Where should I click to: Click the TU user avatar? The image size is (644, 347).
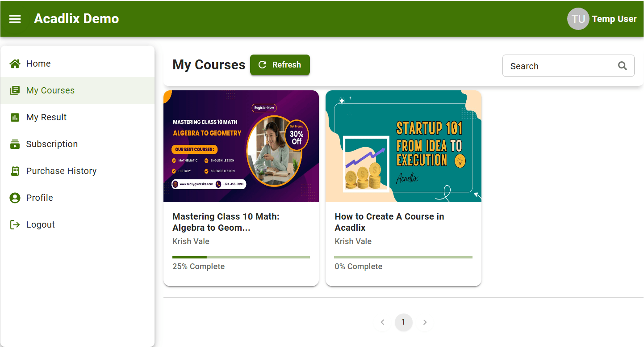(x=578, y=19)
